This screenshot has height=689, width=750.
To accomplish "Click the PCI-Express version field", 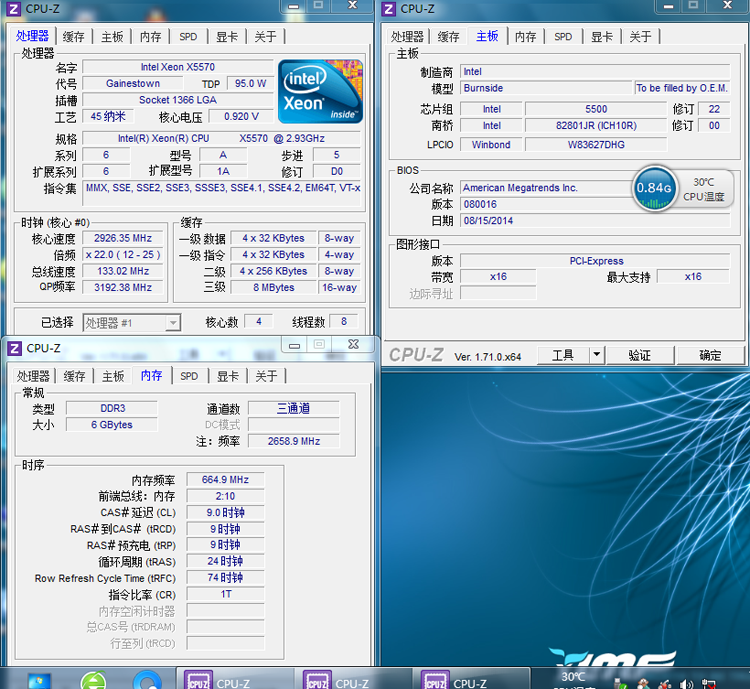I will click(595, 261).
